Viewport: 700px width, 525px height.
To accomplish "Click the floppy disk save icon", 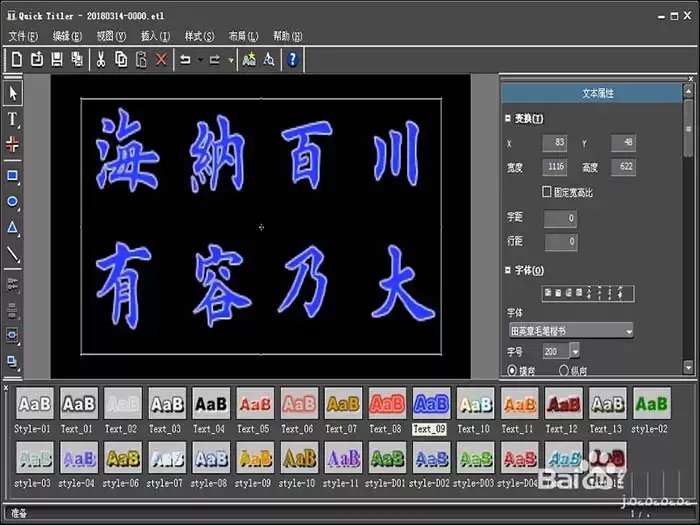I will pyautogui.click(x=57, y=59).
